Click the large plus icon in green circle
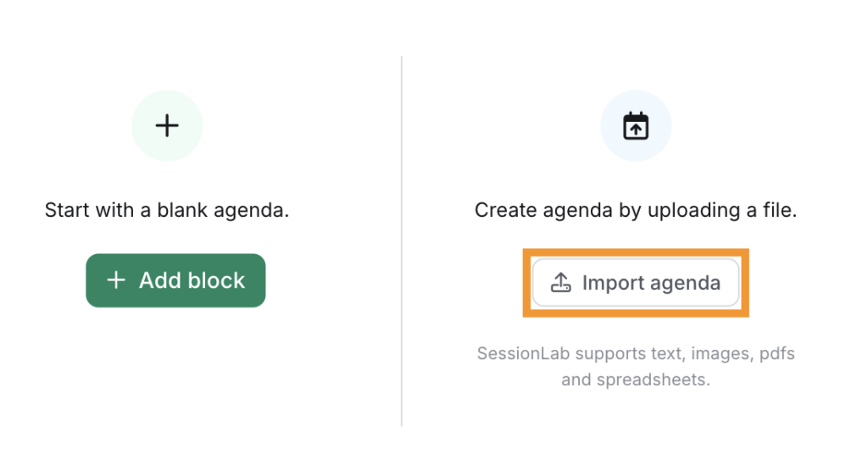This screenshot has width=868, height=459. pyautogui.click(x=167, y=126)
